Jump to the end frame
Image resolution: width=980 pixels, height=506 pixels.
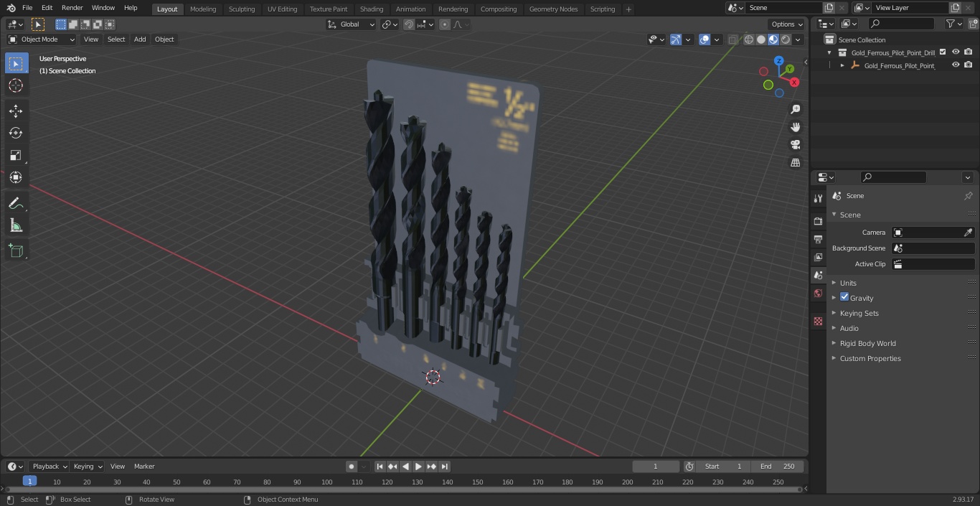[445, 467]
